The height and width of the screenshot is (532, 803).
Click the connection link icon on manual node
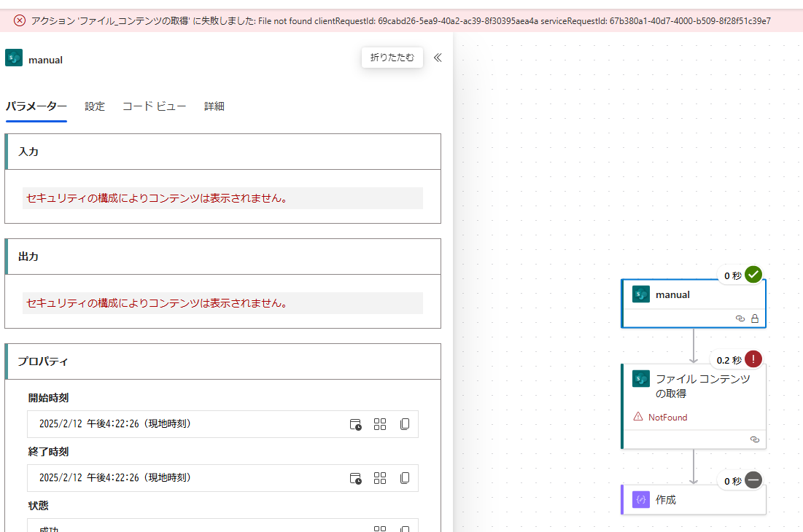[x=740, y=318]
